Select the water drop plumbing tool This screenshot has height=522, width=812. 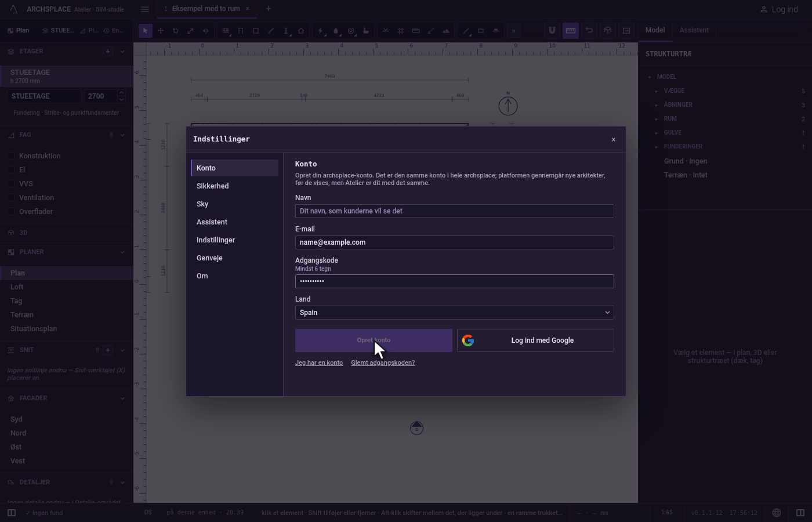click(x=336, y=31)
